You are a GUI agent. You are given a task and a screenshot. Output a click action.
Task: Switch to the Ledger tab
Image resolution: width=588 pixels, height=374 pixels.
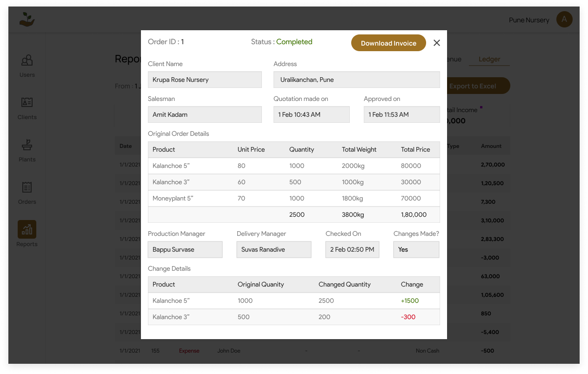pyautogui.click(x=489, y=59)
